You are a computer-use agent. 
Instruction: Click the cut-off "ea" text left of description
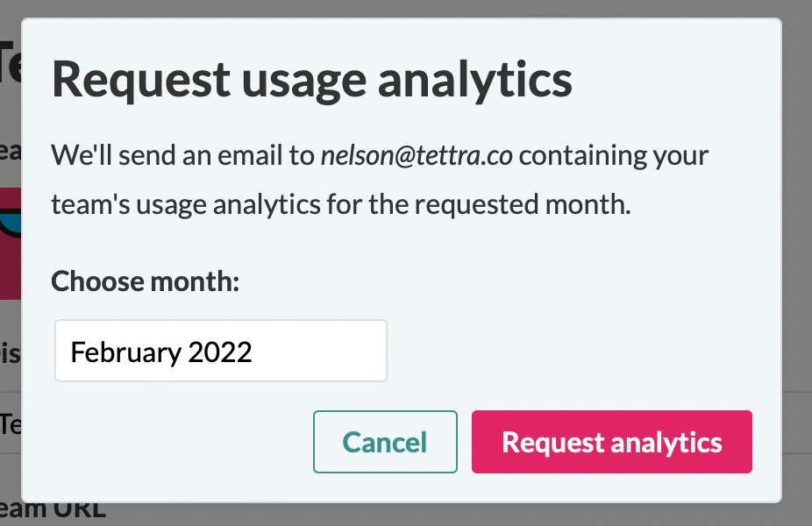coord(9,152)
